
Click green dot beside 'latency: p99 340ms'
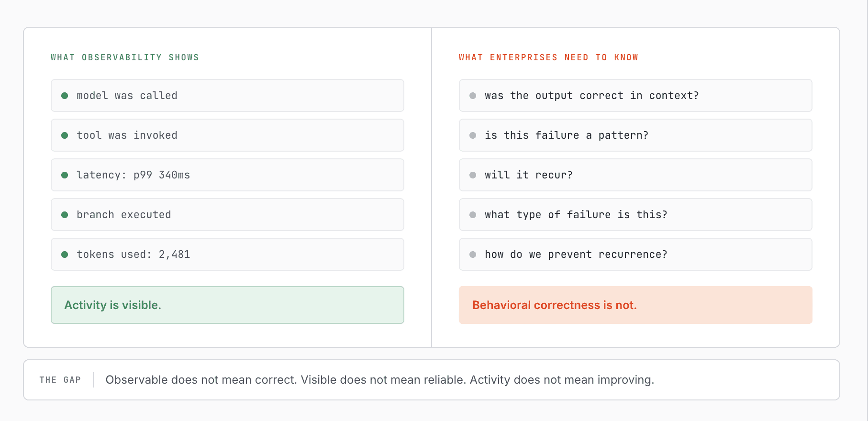coord(65,175)
